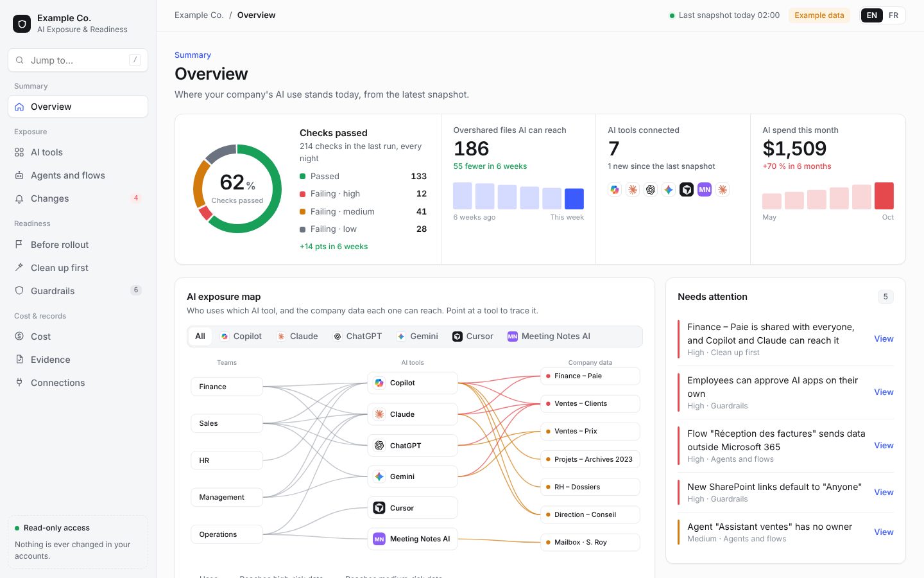Click Gemini icon in AI tools connected card
Image resolution: width=924 pixels, height=578 pixels.
tap(669, 189)
